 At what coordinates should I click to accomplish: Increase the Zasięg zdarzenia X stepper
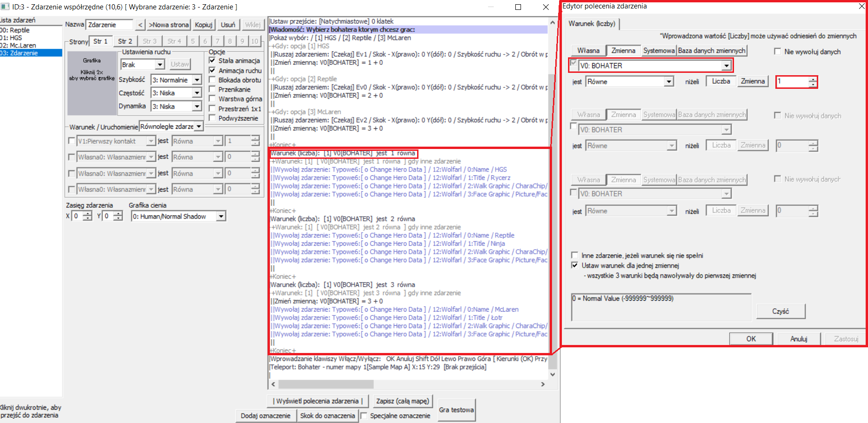point(88,213)
